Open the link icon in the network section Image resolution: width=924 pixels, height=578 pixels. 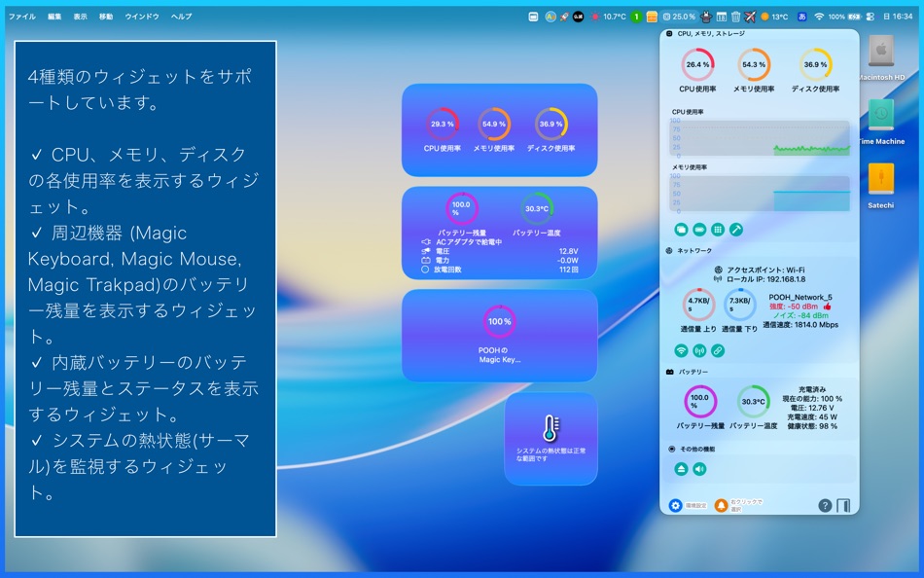pos(717,351)
